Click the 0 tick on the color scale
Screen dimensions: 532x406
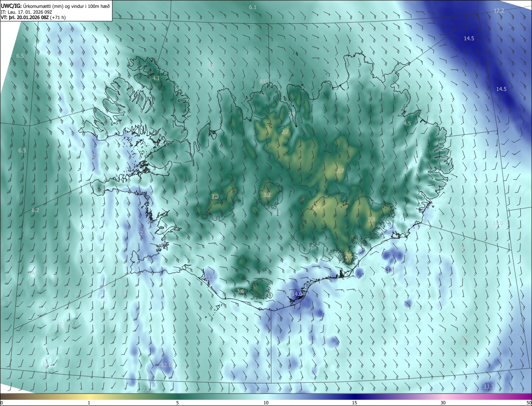point(2,403)
